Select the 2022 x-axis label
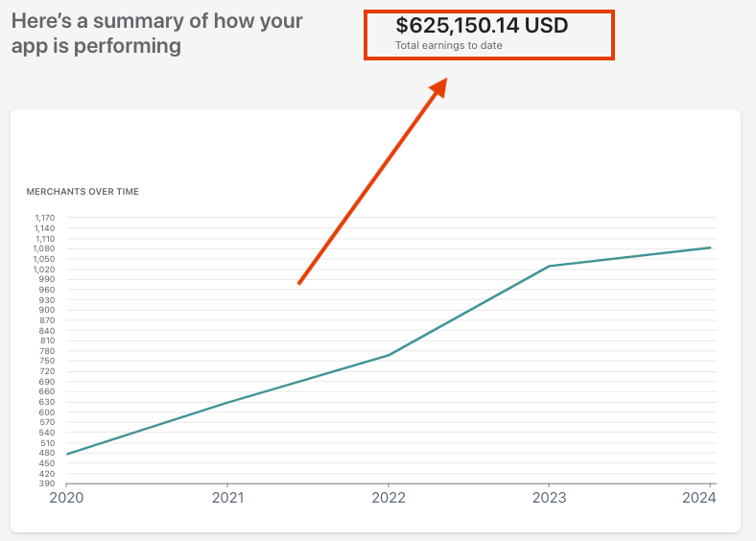 388,497
